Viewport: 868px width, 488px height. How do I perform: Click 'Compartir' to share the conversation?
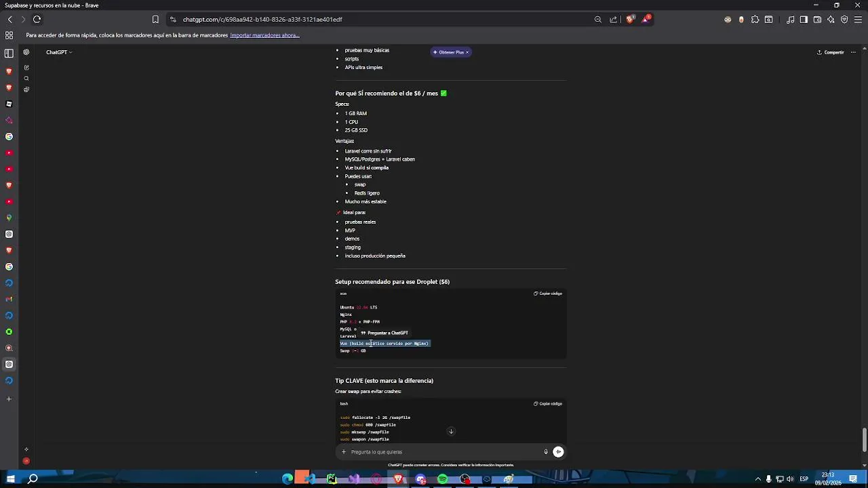pos(831,52)
